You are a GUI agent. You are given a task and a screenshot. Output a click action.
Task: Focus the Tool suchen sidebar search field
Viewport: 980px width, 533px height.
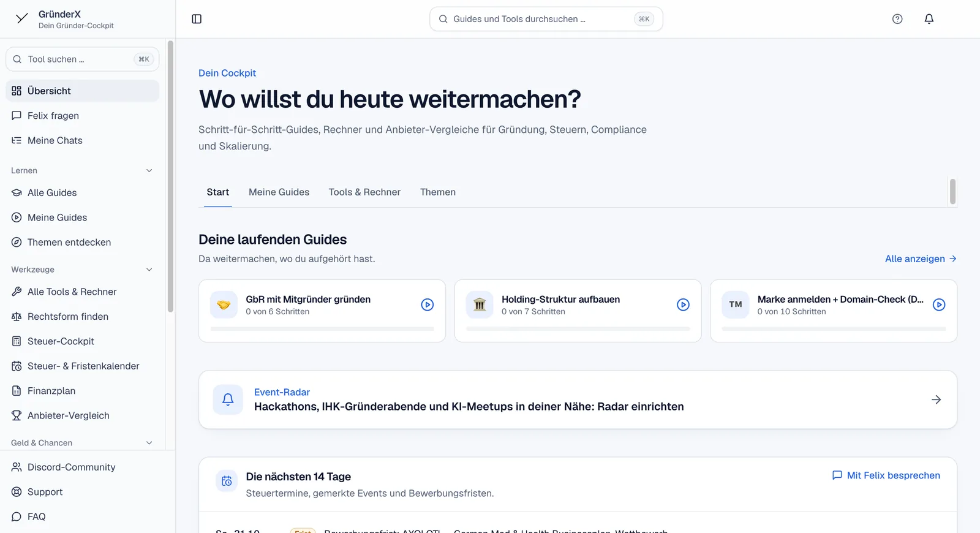tap(83, 59)
